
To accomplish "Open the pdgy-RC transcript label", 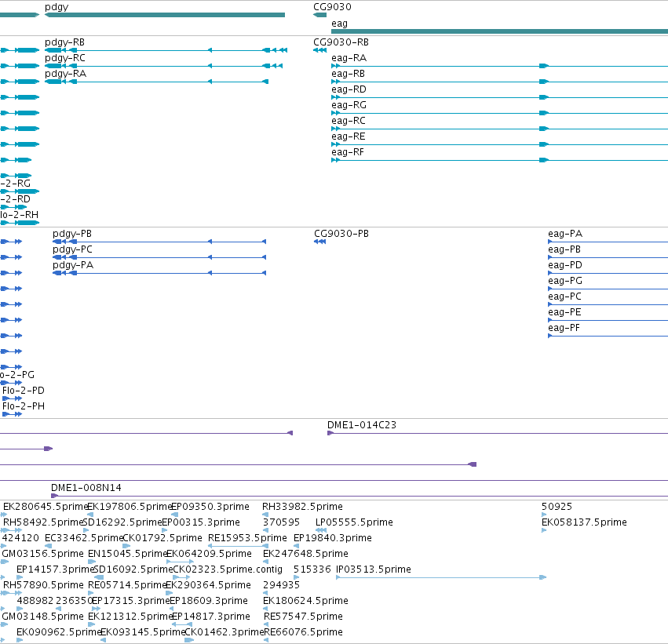I will tap(64, 58).
